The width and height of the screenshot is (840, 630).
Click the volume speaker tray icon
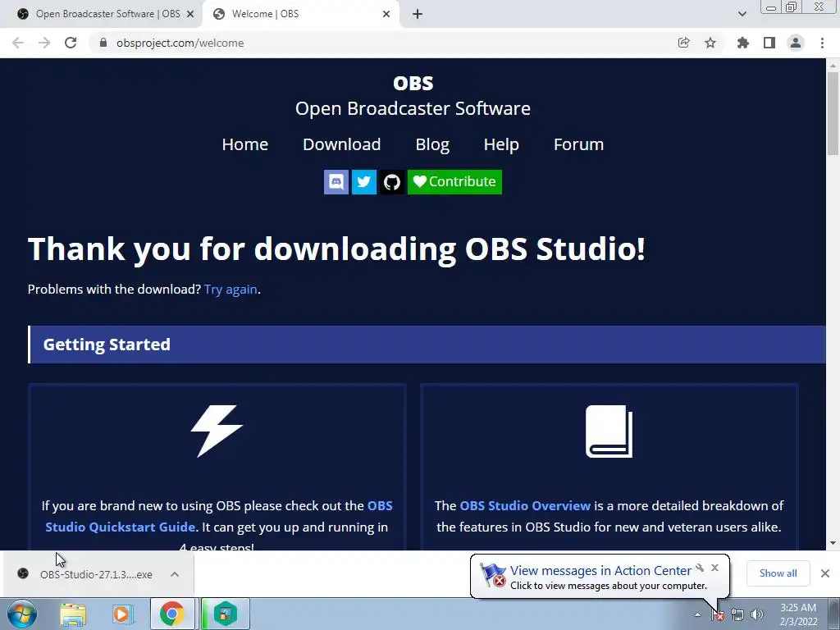pos(756,615)
